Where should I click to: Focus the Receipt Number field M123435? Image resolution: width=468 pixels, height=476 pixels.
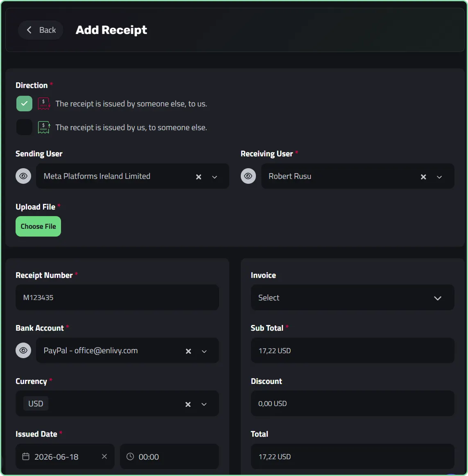[x=117, y=298]
